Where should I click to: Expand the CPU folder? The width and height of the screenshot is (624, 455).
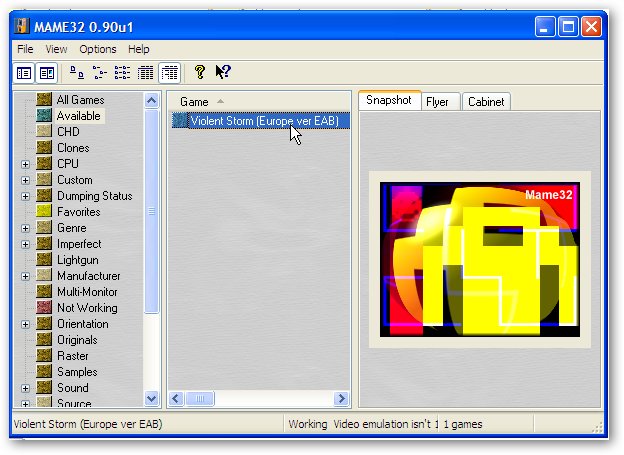[x=25, y=164]
